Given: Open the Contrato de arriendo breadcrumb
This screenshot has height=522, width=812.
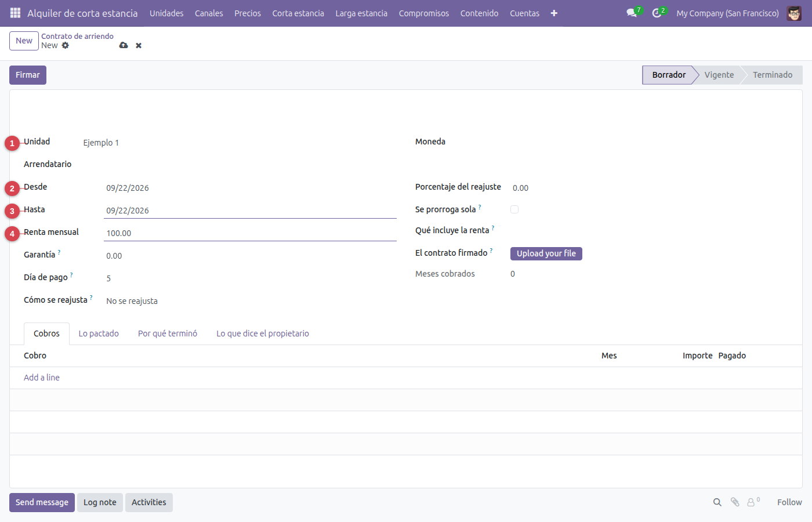Looking at the screenshot, I should tap(77, 36).
